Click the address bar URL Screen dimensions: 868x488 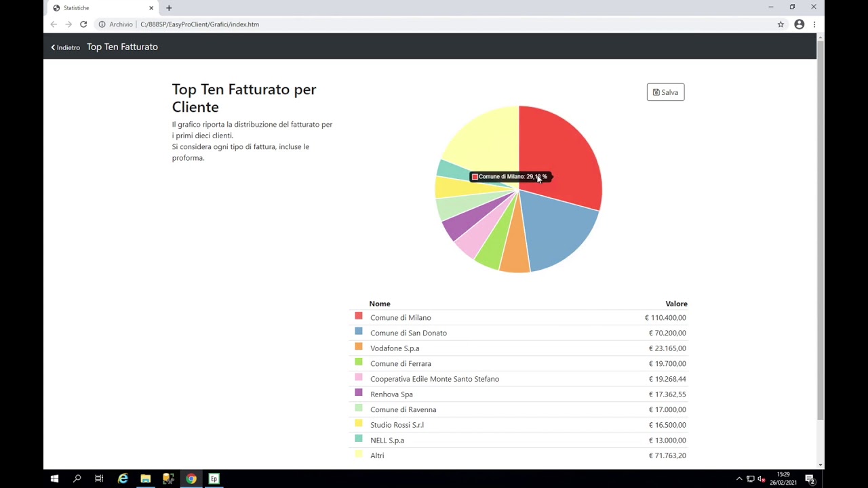[199, 24]
